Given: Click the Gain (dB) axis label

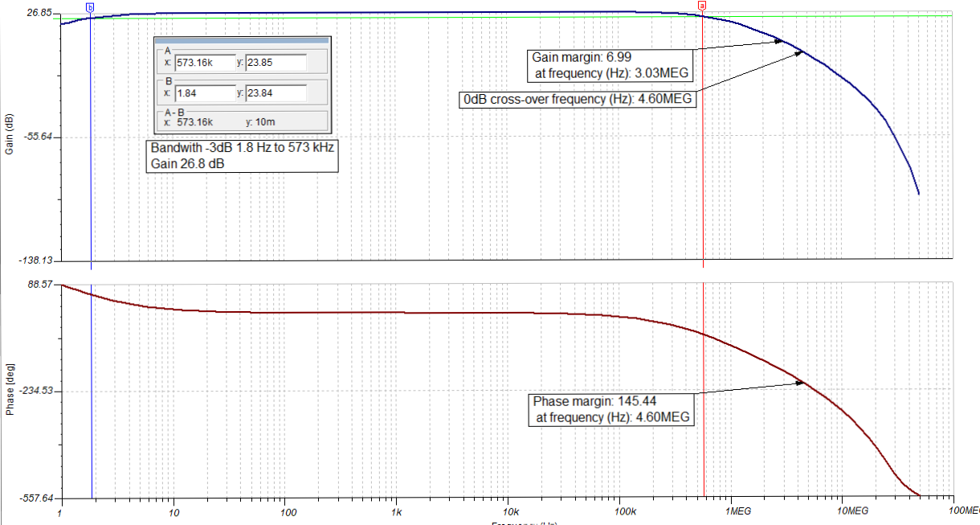Looking at the screenshot, I should 9,133.
